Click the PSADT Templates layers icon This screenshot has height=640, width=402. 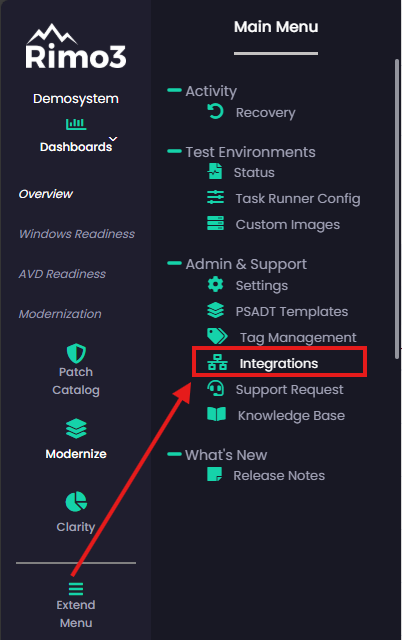[215, 311]
